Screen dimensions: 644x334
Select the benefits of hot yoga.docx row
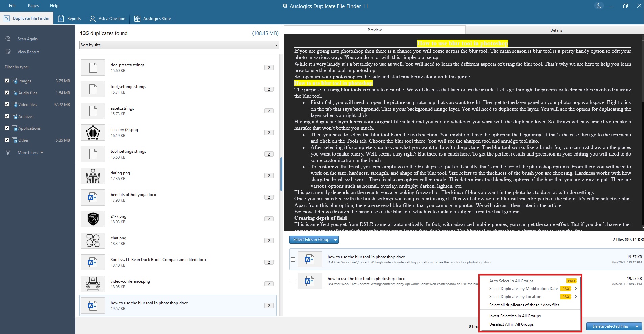pyautogui.click(x=178, y=197)
